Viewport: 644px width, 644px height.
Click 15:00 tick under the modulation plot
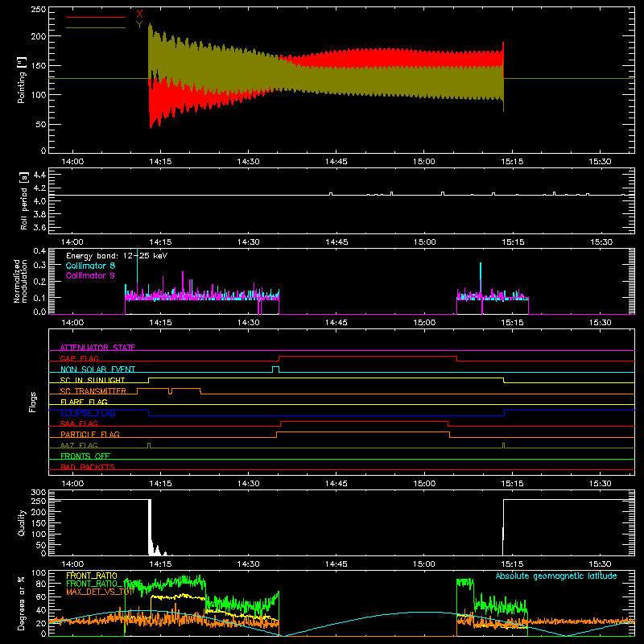point(424,323)
